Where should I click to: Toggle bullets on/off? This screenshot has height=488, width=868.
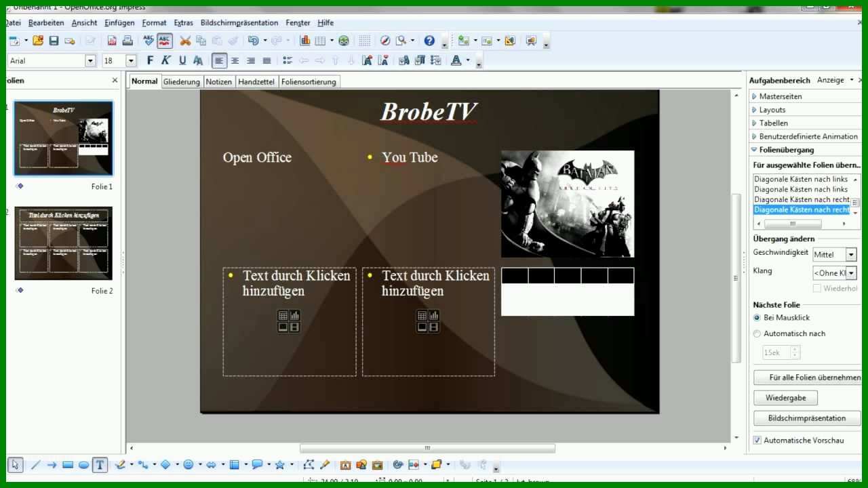[x=288, y=60]
